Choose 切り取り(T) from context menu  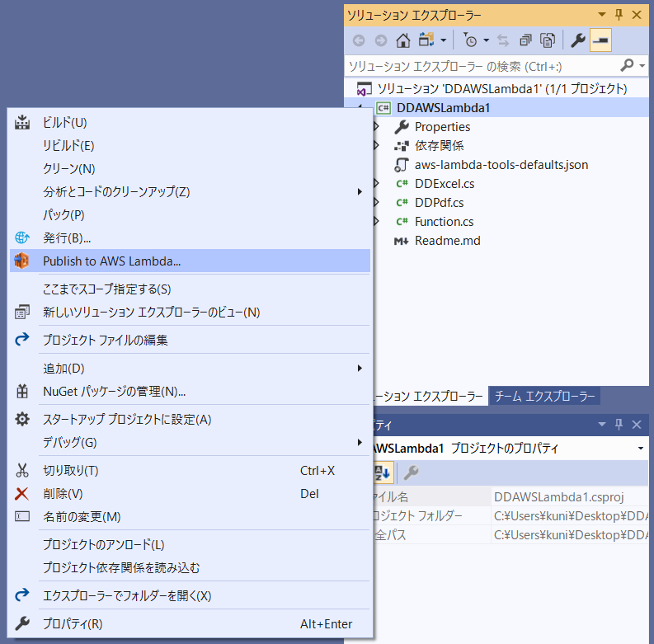190,471
